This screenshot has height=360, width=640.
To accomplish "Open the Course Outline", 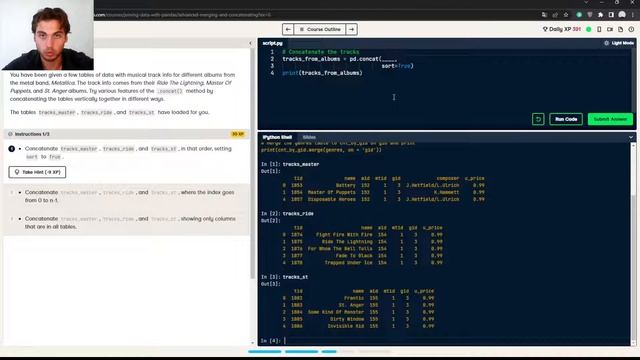I will [x=320, y=29].
